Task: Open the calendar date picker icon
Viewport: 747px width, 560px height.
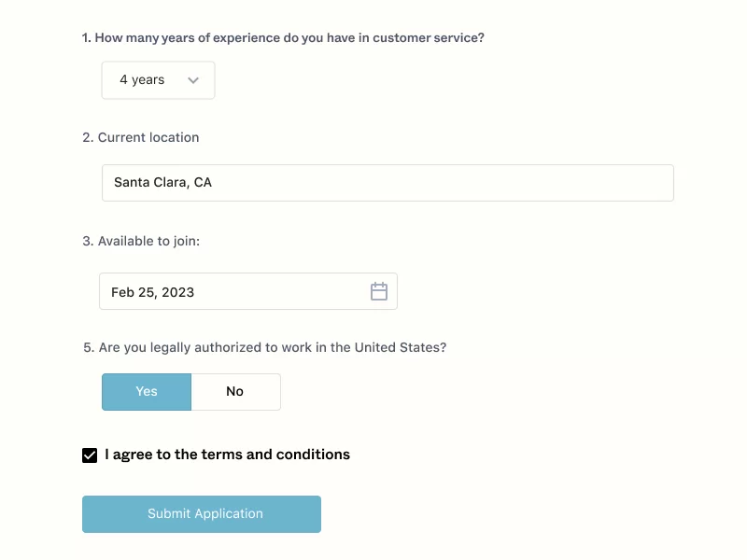Action: (379, 291)
